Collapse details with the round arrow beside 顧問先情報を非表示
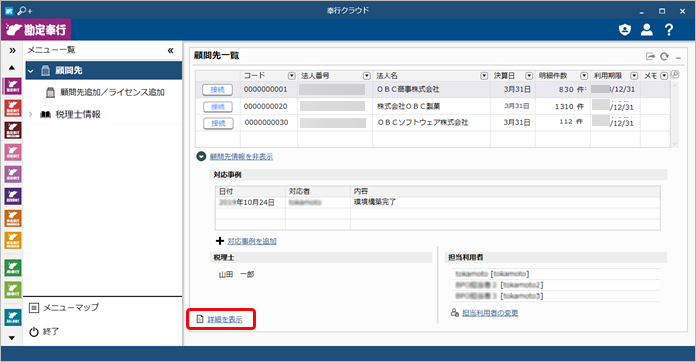 201,156
